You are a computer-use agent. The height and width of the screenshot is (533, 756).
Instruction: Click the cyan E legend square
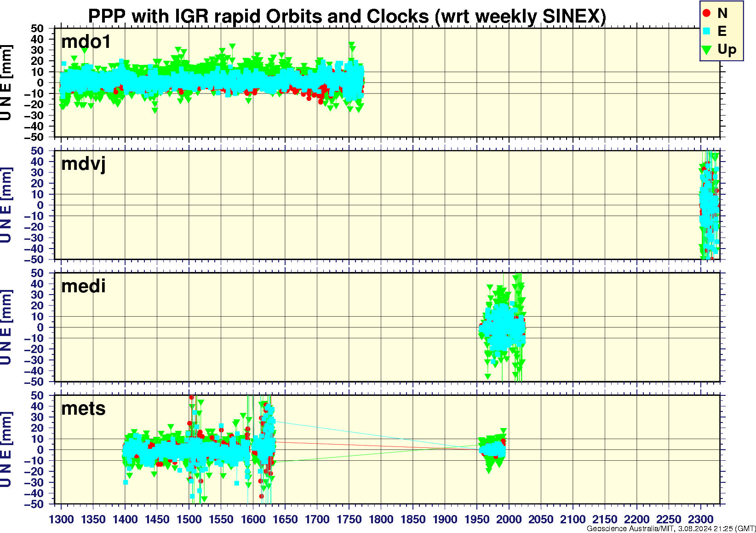(707, 31)
